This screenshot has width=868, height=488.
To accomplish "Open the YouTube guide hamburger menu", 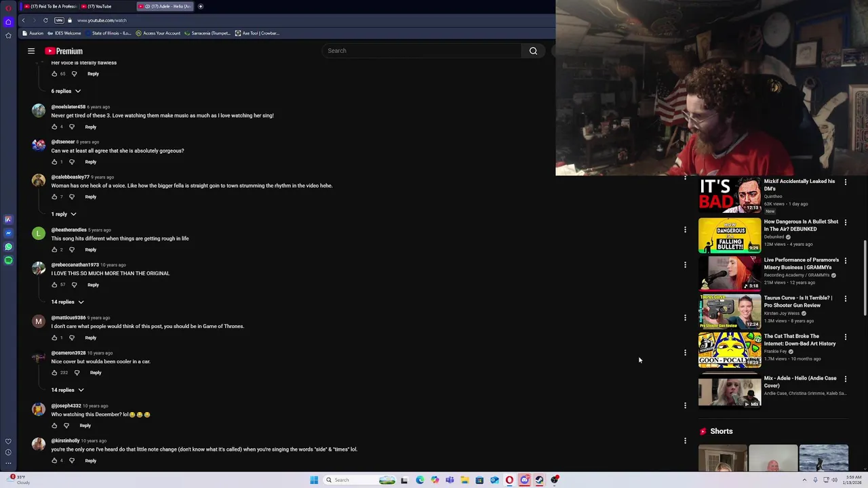I will point(31,51).
